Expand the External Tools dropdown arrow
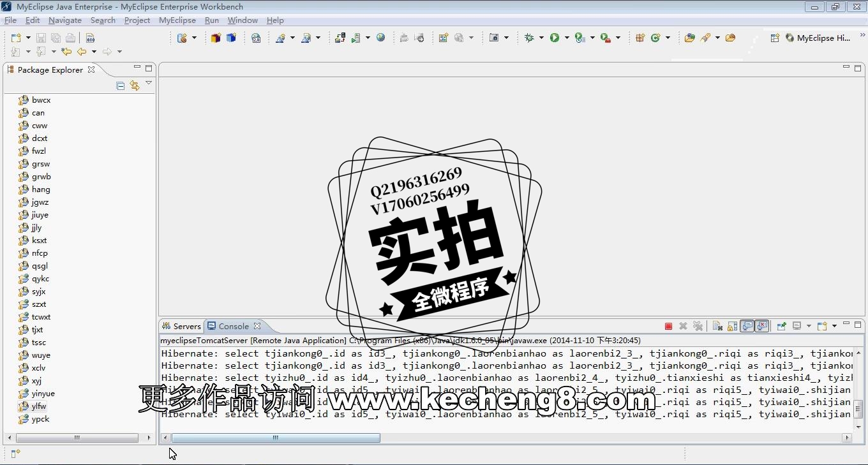 618,38
